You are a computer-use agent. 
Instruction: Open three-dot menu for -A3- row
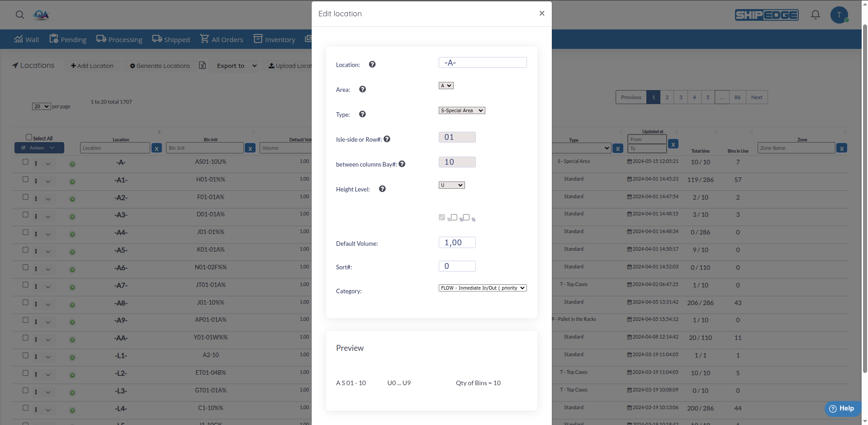(36, 216)
